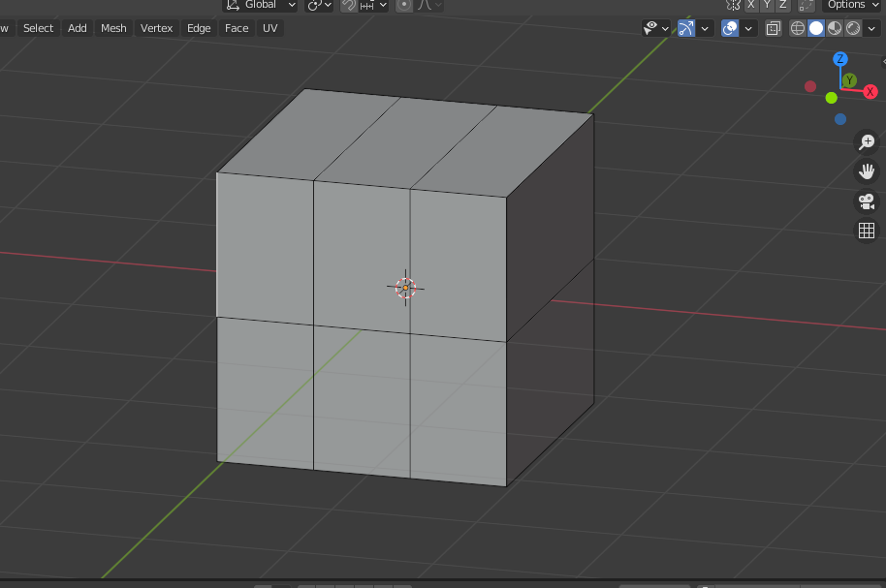The height and width of the screenshot is (588, 886).
Task: Switch to wireframe shading
Action: click(797, 28)
